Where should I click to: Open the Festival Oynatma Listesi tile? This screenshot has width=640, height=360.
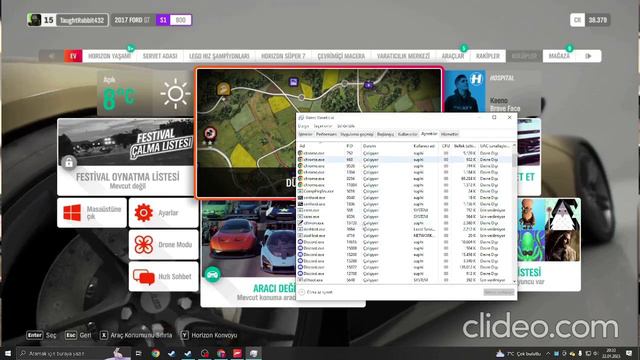(126, 157)
